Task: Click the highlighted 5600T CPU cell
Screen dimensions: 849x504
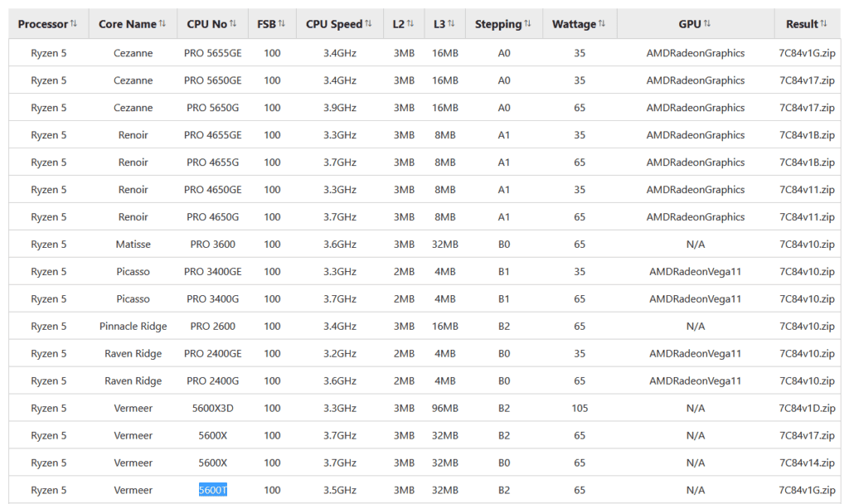Action: click(213, 490)
